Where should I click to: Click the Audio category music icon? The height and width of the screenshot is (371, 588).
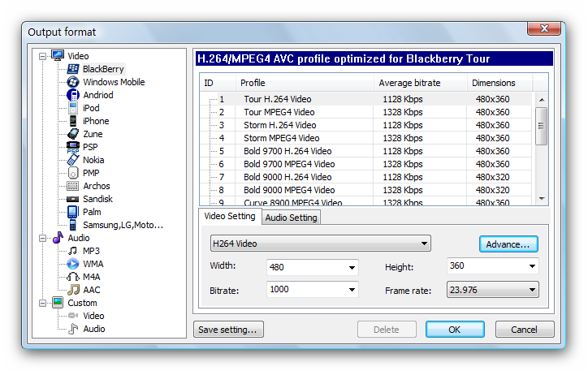pyautogui.click(x=58, y=238)
